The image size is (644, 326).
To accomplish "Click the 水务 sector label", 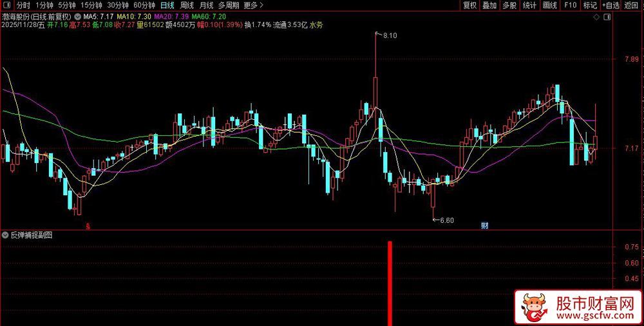I will (316, 24).
